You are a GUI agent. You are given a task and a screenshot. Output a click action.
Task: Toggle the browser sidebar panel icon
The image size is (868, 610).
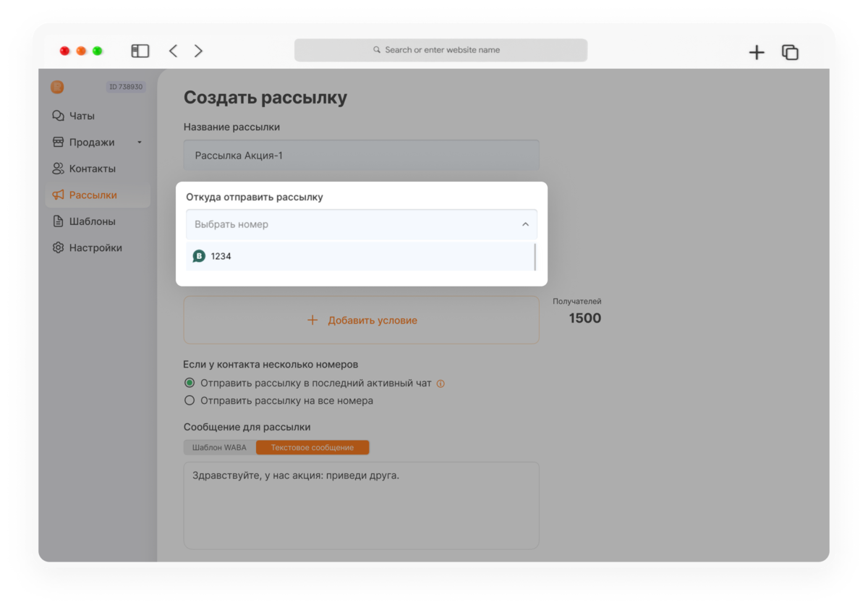[x=140, y=51]
